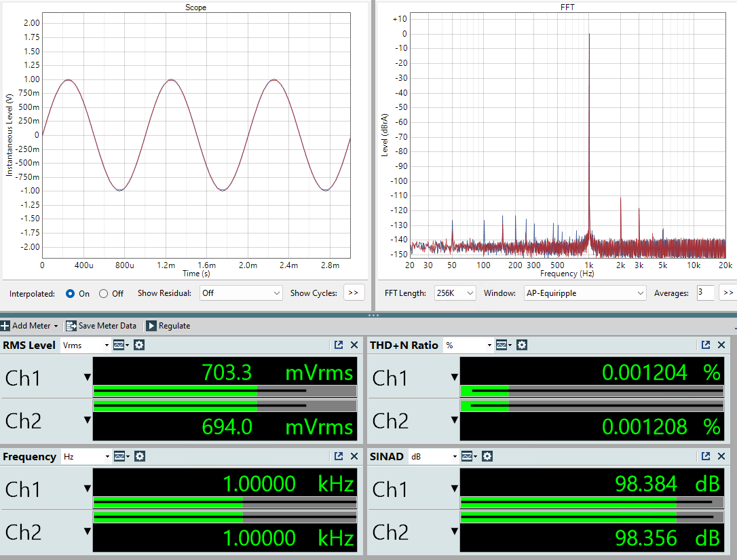
Task: Expand THD+N Ch2 channel arrow
Action: click(455, 420)
